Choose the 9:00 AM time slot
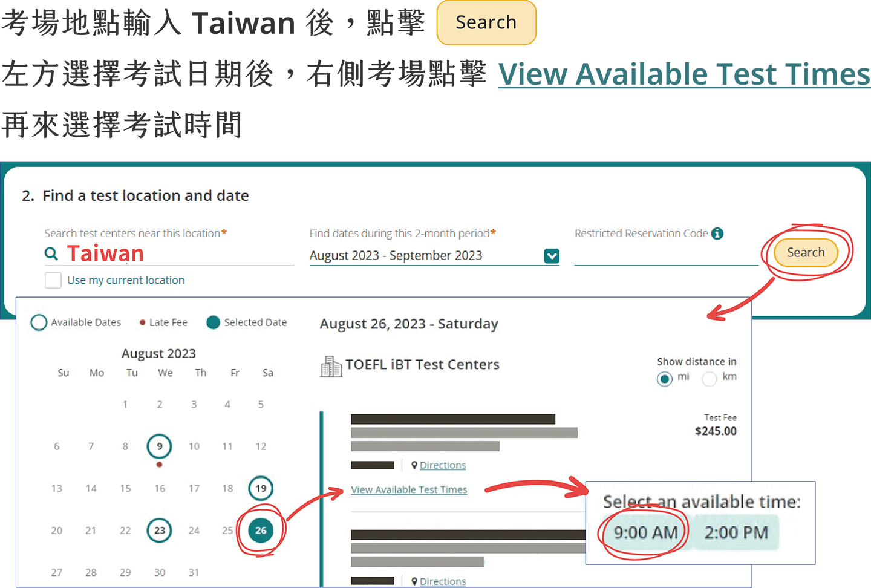Image resolution: width=871 pixels, height=588 pixels. [645, 532]
